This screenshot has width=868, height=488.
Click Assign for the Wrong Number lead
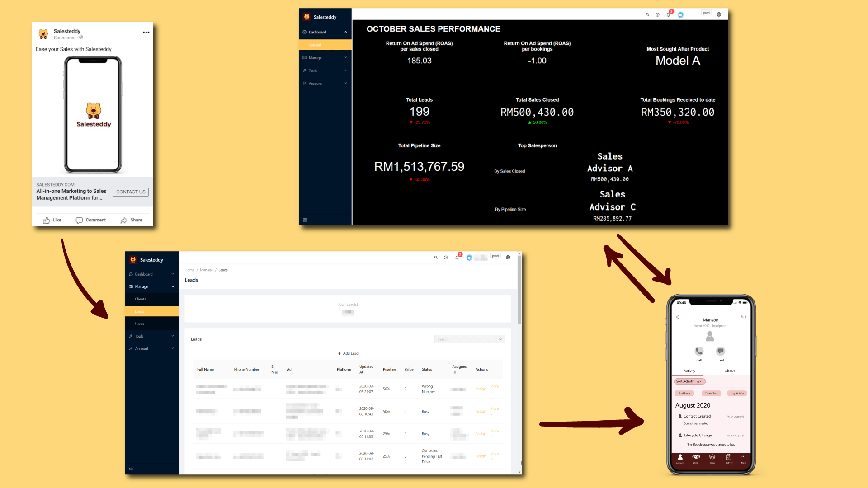[x=481, y=389]
